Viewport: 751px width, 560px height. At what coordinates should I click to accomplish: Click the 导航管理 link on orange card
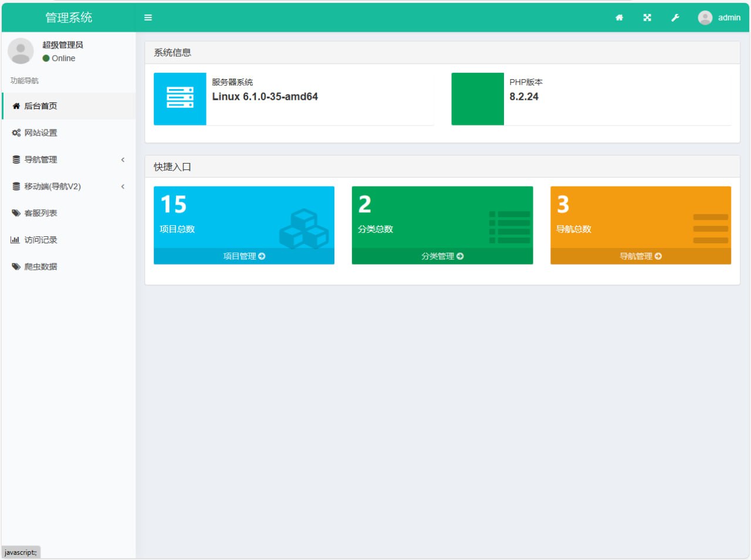tap(641, 256)
